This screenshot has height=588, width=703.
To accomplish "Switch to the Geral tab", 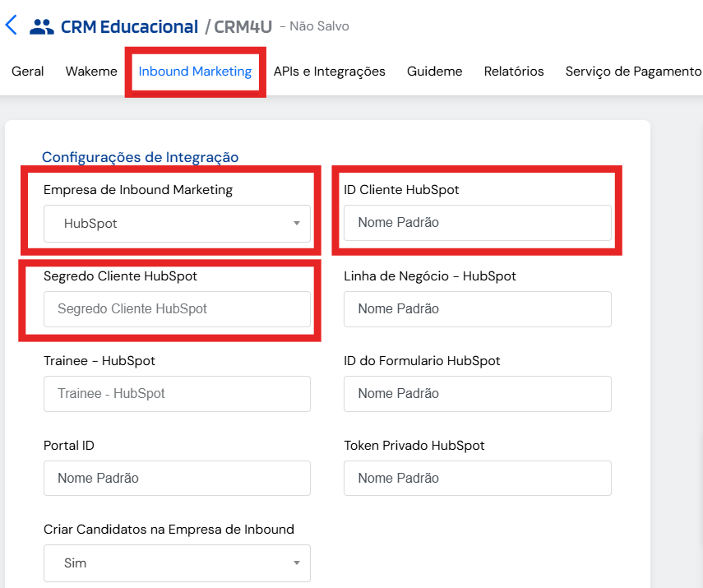I will tap(27, 72).
